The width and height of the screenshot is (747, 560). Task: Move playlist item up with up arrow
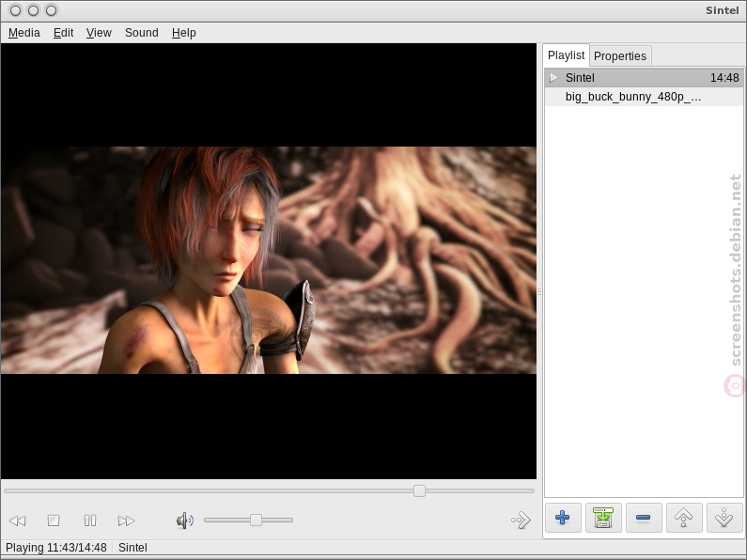[x=684, y=517]
